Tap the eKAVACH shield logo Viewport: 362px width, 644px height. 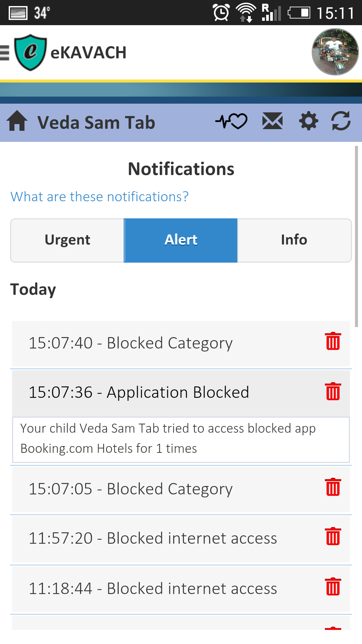[30, 53]
